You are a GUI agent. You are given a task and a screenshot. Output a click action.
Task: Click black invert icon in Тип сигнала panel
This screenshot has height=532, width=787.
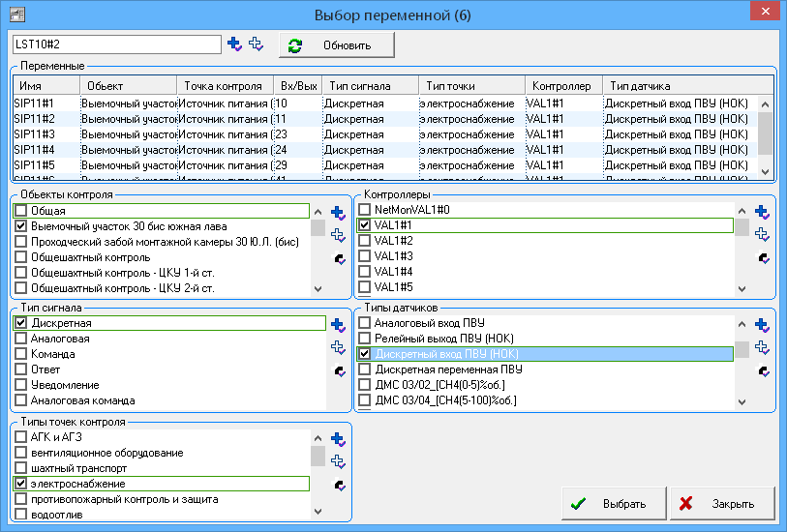(340, 371)
